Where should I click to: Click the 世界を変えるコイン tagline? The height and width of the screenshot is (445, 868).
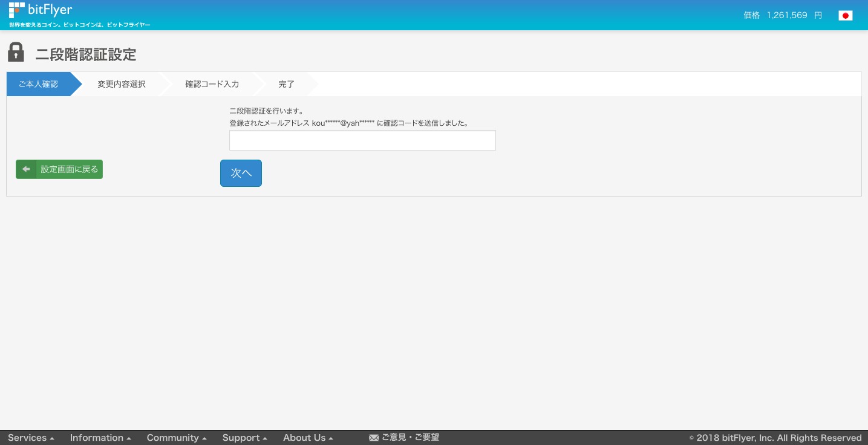79,25
